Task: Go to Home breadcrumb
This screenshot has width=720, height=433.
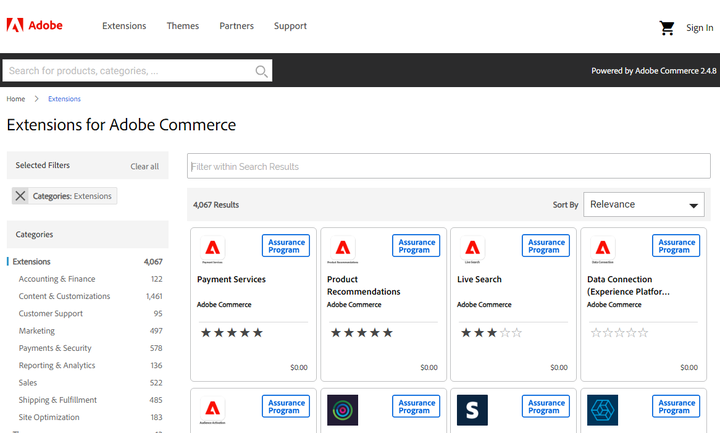Action: 16,99
